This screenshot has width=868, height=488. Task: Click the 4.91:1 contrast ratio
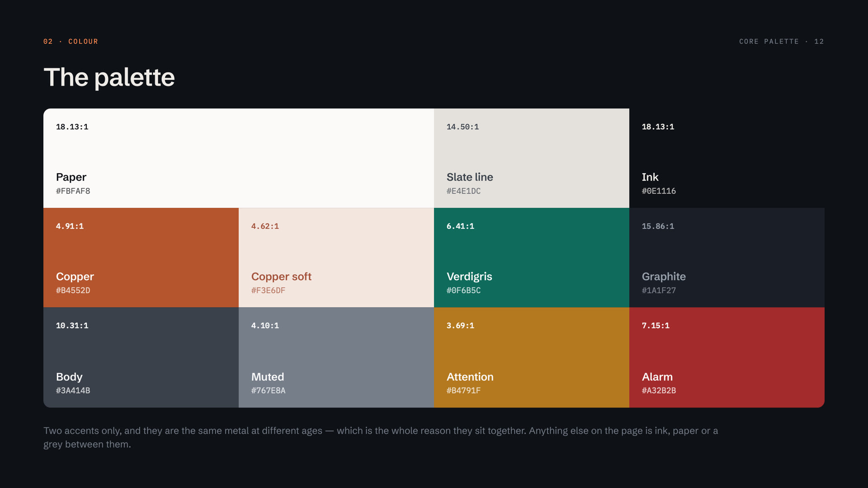(x=70, y=226)
